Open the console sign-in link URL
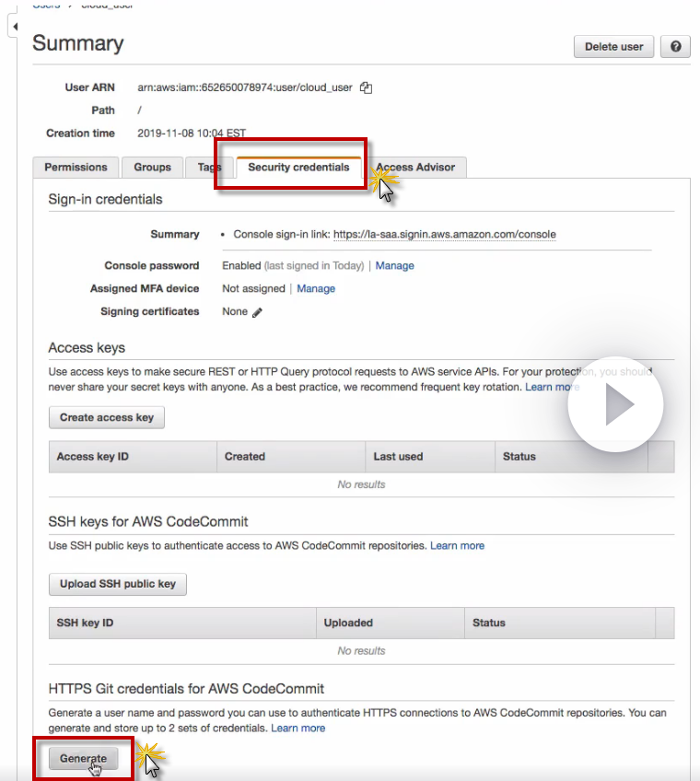 [x=444, y=234]
